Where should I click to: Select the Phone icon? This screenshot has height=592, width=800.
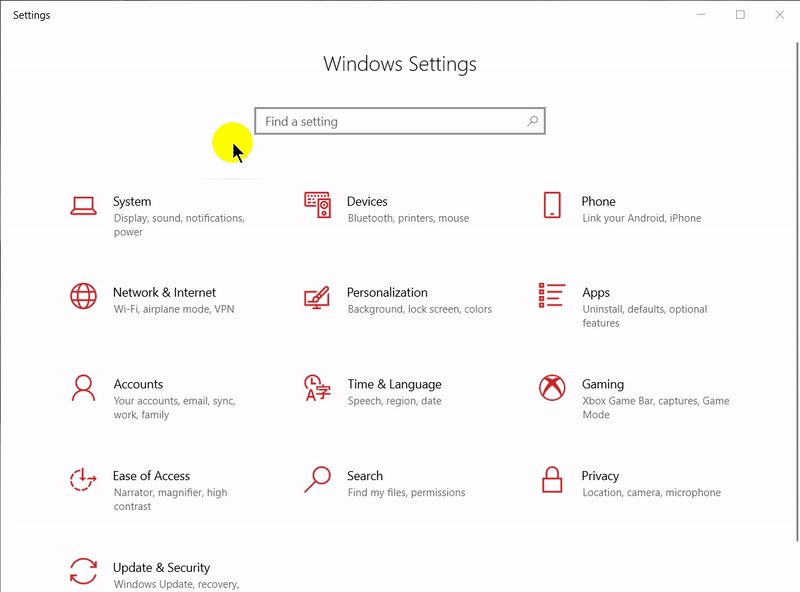552,205
